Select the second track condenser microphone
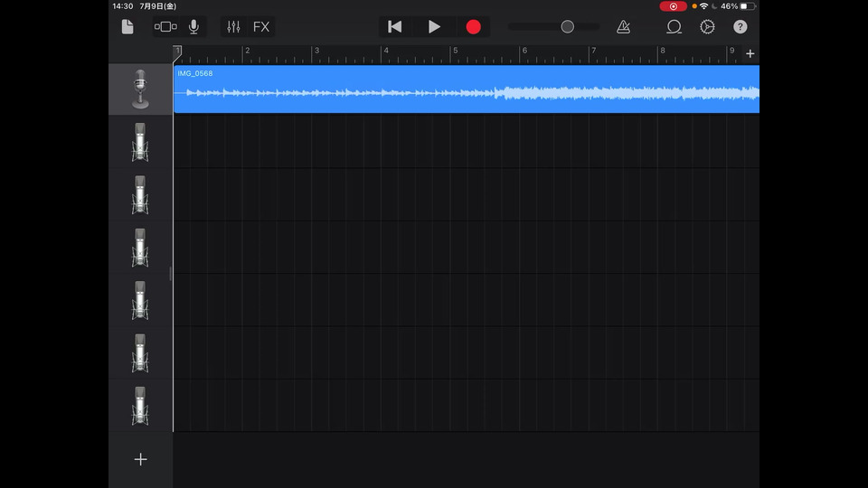 point(141,142)
